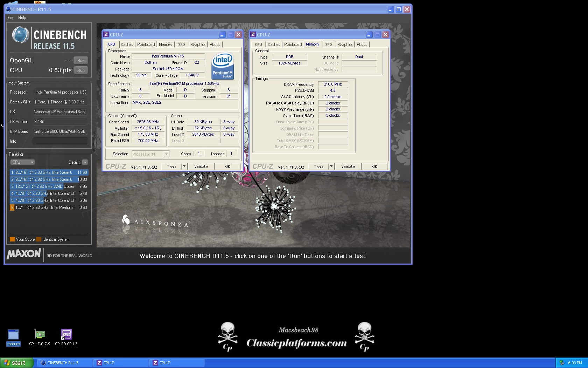Click the empty Info field in Your System

(x=60, y=141)
